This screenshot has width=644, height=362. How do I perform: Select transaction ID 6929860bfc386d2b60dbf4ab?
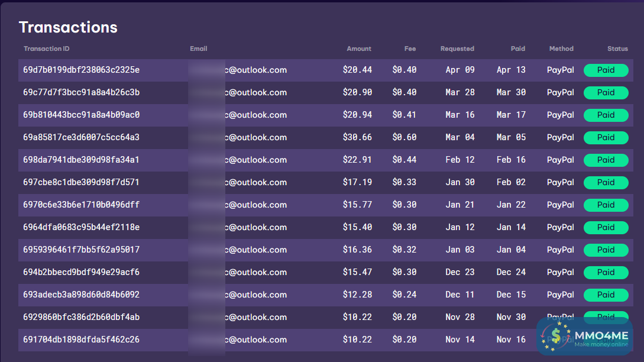(x=82, y=317)
